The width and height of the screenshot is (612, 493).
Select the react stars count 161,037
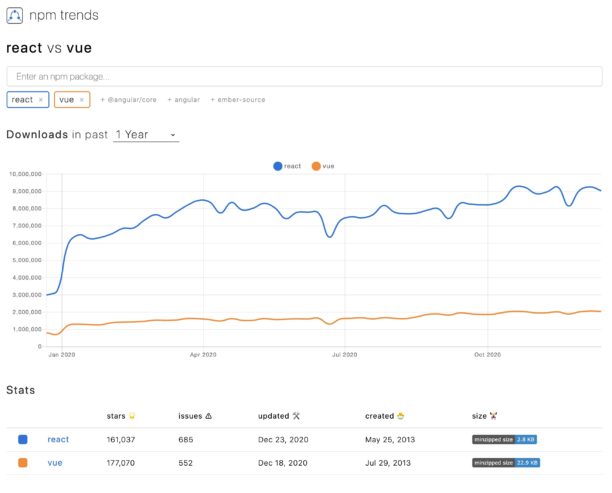(121, 440)
